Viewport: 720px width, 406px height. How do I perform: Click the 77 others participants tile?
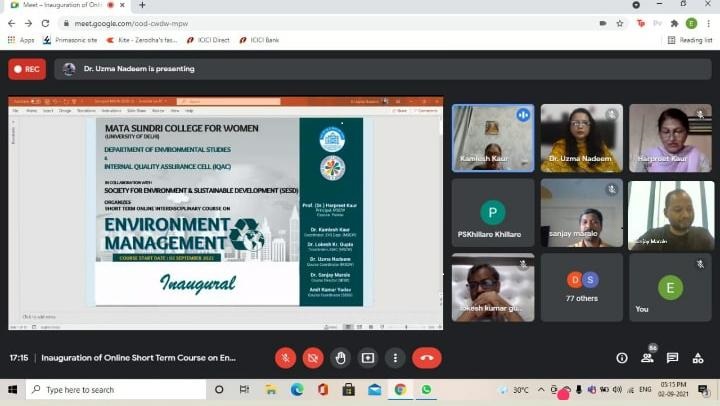point(582,287)
